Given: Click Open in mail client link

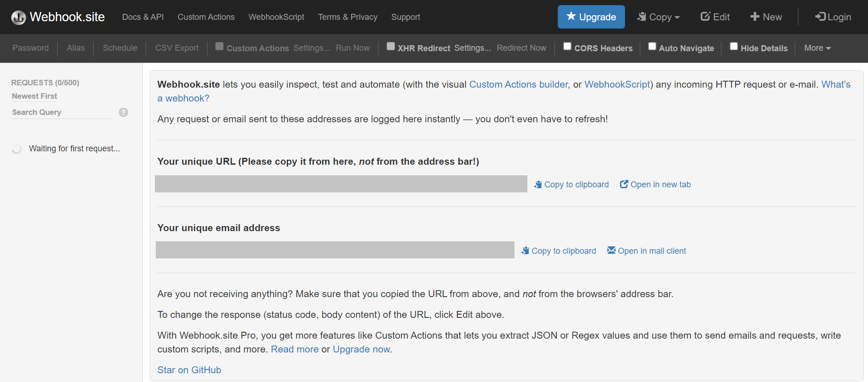Looking at the screenshot, I should pos(647,251).
